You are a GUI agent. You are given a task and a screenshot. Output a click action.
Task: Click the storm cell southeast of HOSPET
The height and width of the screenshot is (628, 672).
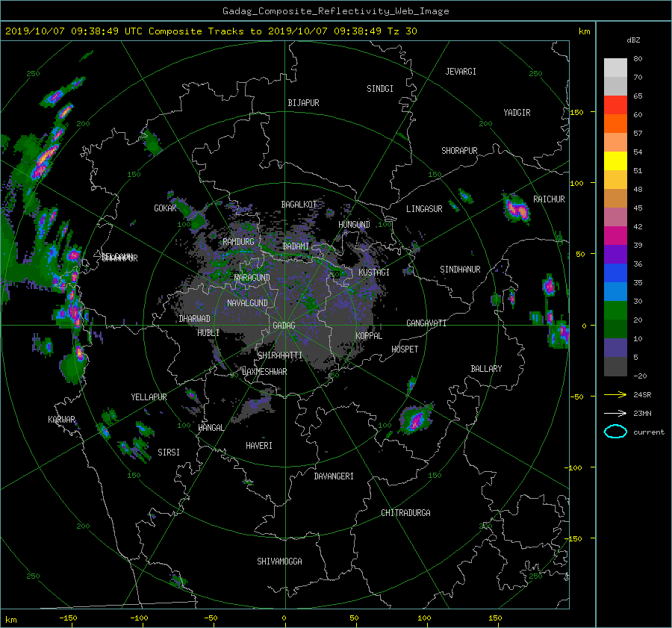415,419
